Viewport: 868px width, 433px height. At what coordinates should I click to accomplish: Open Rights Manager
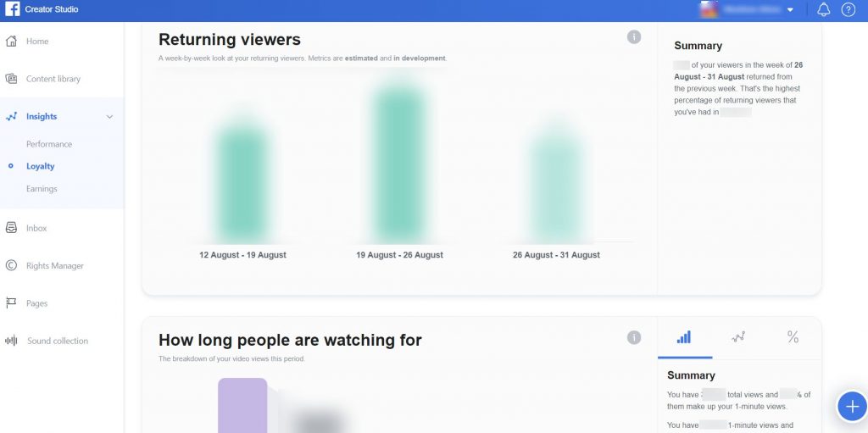pos(55,266)
